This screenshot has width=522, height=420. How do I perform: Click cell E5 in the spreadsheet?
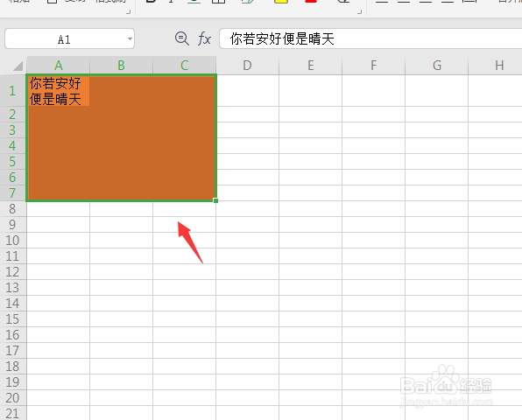point(310,162)
